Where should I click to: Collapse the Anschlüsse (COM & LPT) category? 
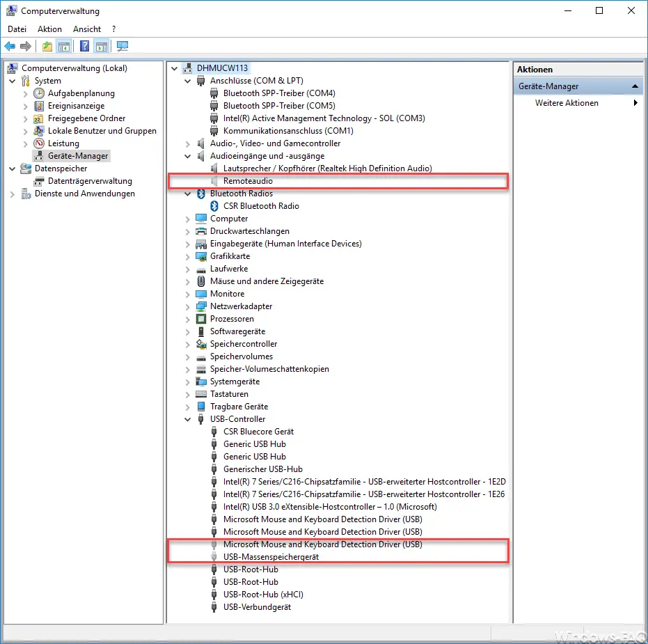(188, 81)
